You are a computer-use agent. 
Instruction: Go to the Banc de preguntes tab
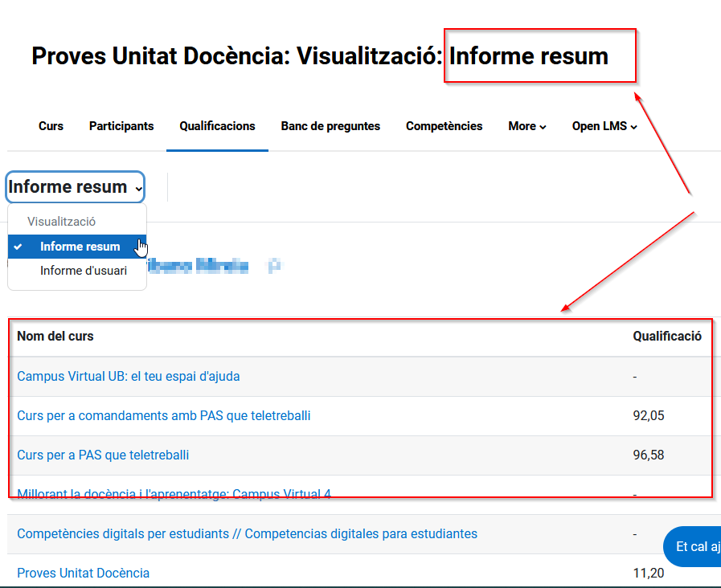coord(330,126)
